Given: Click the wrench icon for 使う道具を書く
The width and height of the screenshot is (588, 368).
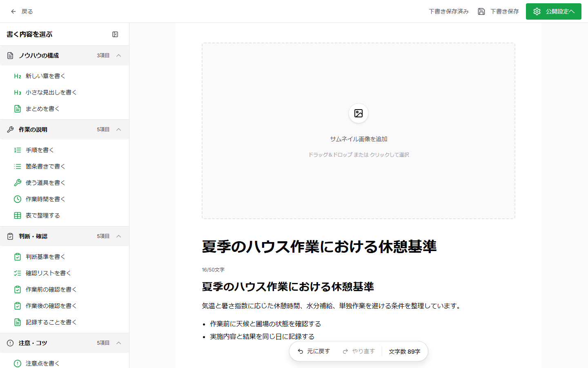Looking at the screenshot, I should pos(18,183).
